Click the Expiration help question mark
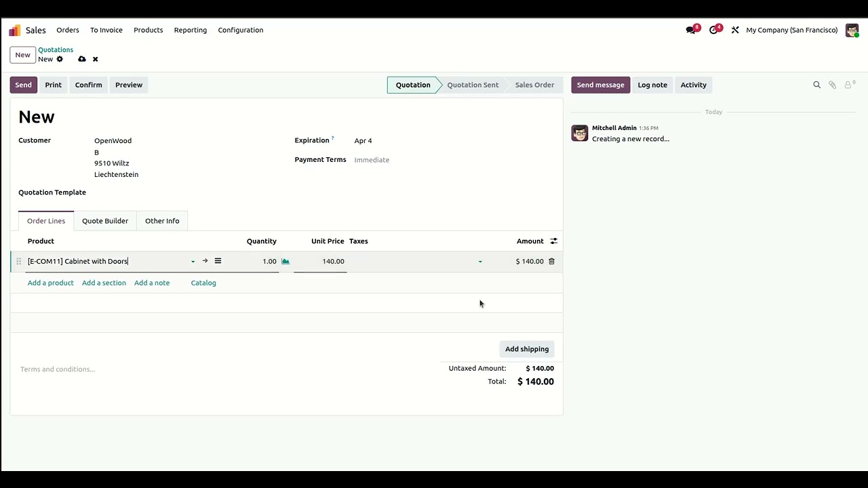 click(332, 139)
